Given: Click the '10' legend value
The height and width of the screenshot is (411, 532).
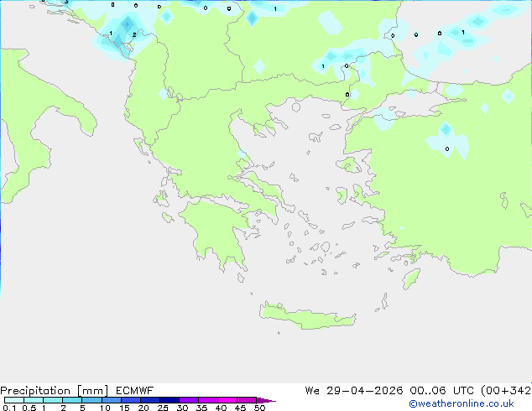Looking at the screenshot, I should click(x=105, y=408).
